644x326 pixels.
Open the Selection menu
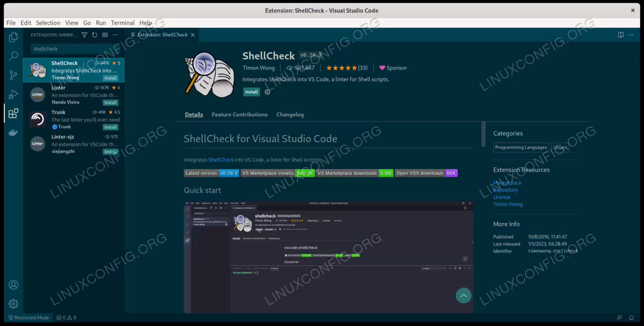48,23
